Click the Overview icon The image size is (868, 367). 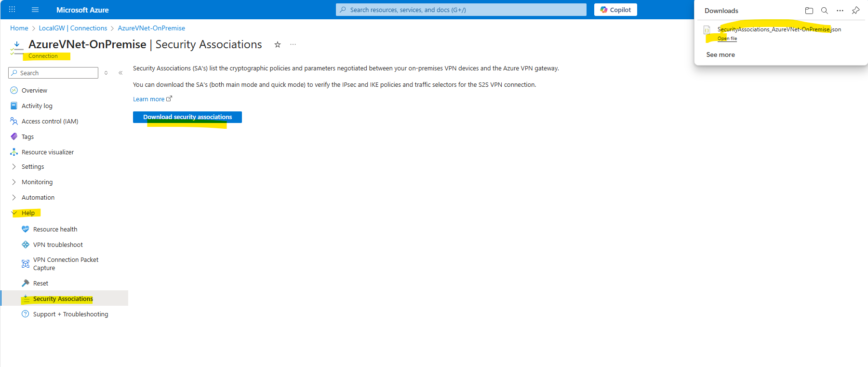click(x=14, y=90)
